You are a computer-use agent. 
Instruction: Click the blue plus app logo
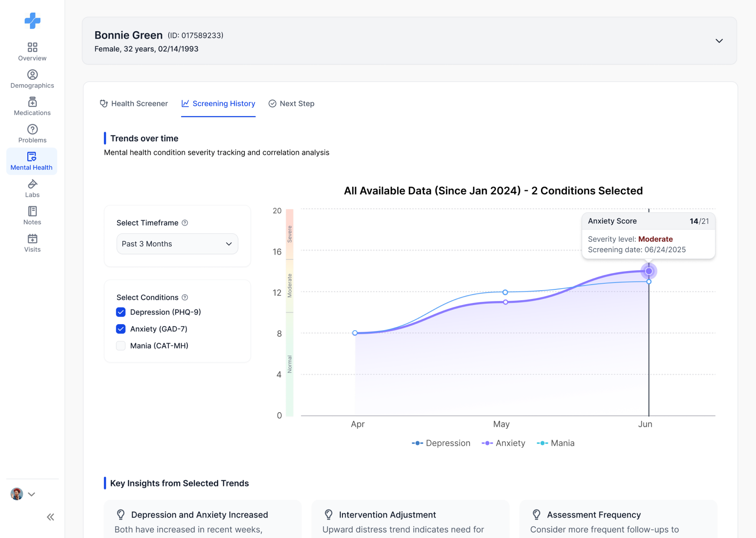tap(33, 20)
